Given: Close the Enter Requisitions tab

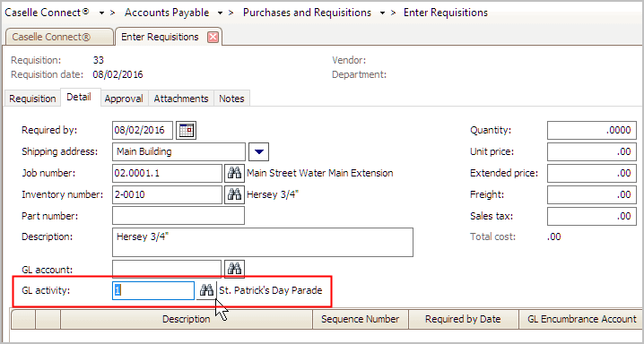Looking at the screenshot, I should [x=213, y=38].
